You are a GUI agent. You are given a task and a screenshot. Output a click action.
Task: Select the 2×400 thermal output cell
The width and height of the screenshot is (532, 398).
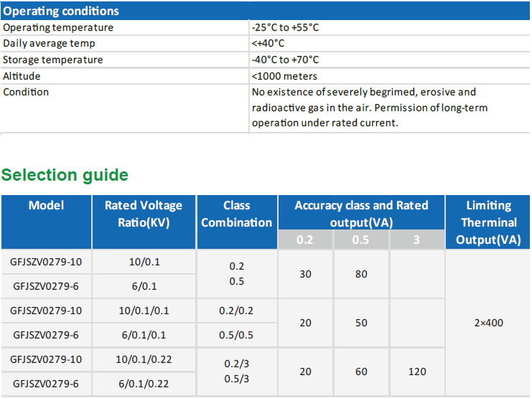pyautogui.click(x=488, y=323)
